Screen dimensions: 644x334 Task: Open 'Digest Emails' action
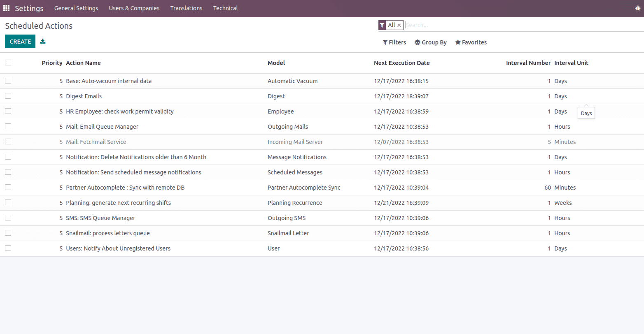tap(84, 96)
